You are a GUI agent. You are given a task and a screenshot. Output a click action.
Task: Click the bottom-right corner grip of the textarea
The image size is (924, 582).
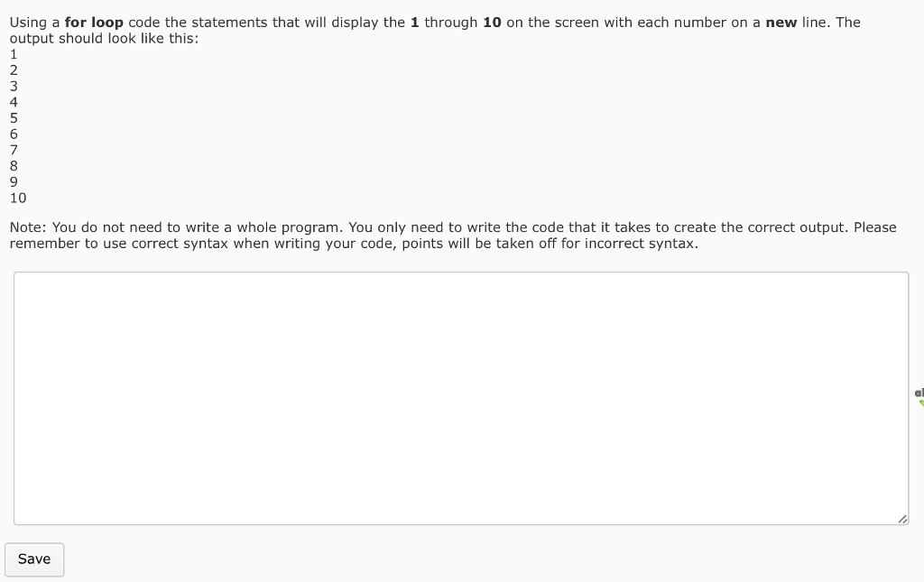(902, 519)
